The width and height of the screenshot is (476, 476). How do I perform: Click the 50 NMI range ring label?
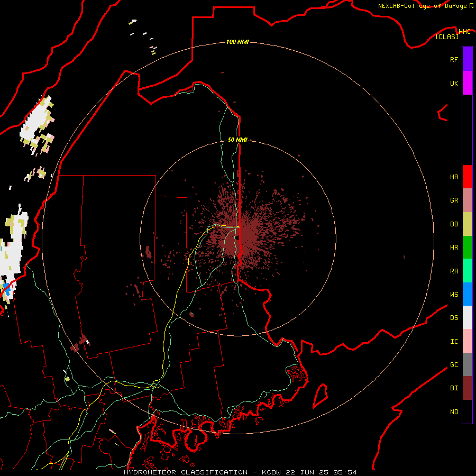237,140
